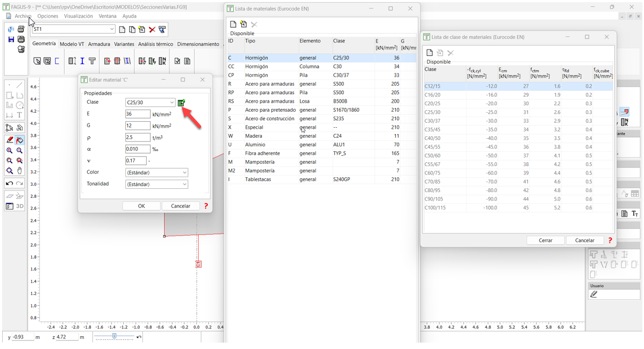Viewport: 644px width, 349px height.
Task: Click new material icon in Lista de materiales
Action: pyautogui.click(x=233, y=24)
